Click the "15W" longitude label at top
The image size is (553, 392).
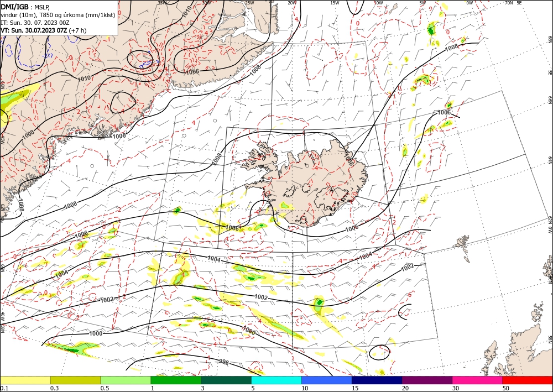pos(335,3)
